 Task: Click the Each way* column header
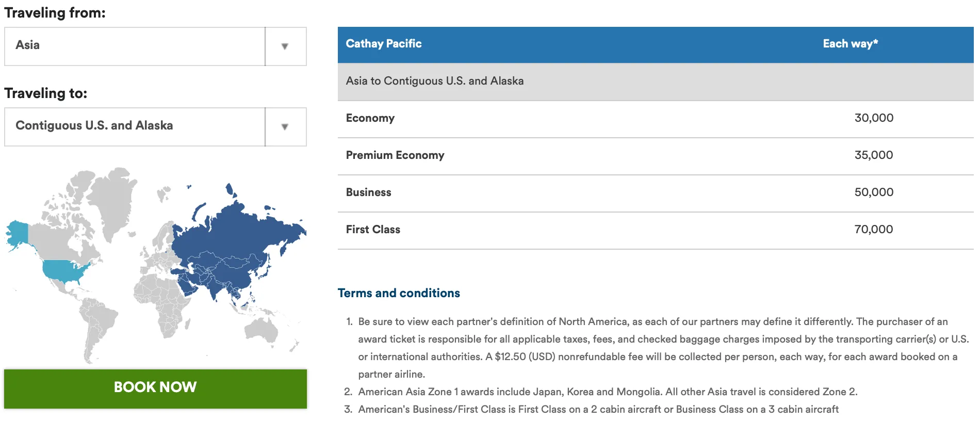pos(850,44)
